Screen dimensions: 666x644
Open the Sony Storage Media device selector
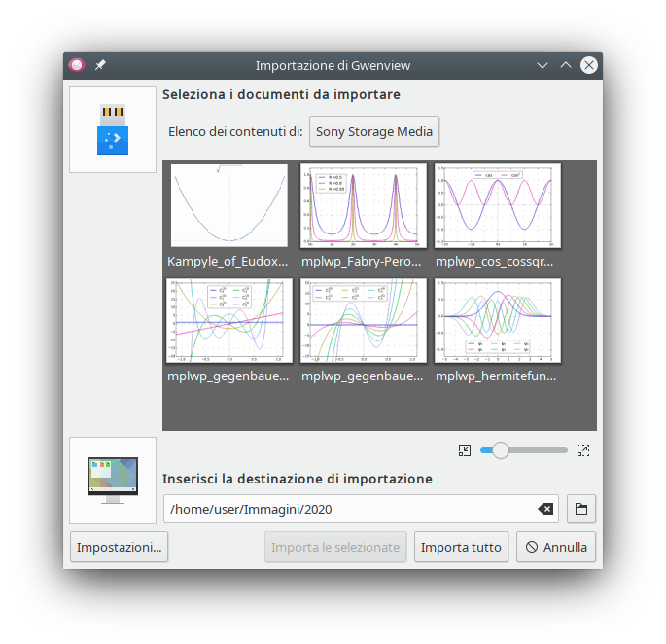(x=374, y=131)
